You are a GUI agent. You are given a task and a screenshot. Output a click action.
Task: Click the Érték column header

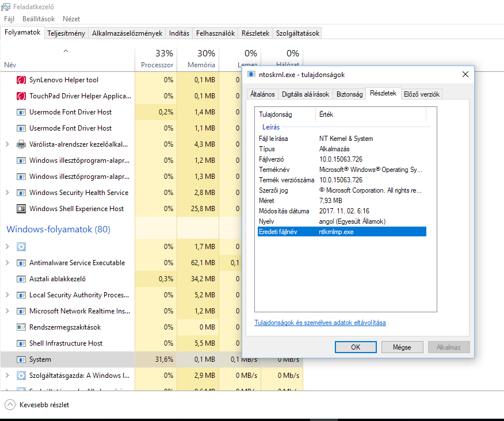click(x=371, y=114)
